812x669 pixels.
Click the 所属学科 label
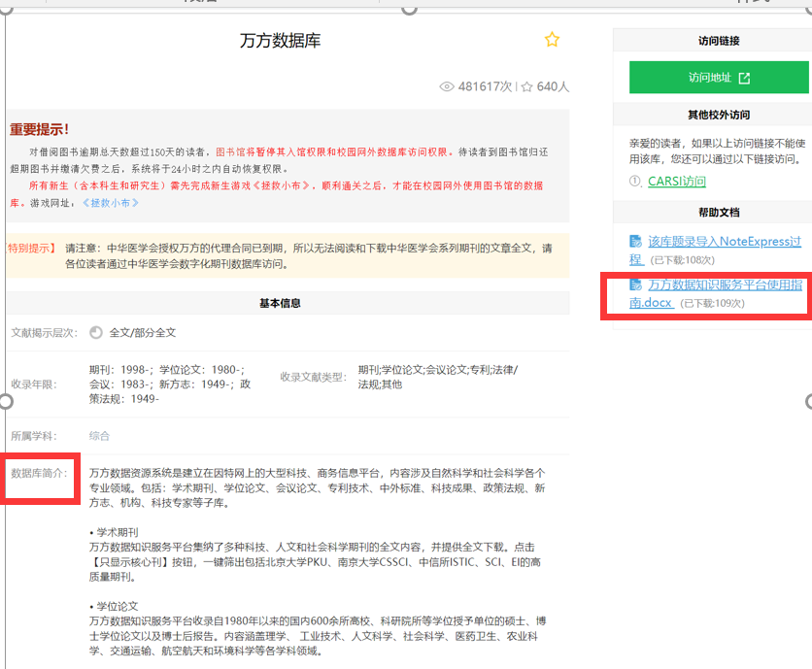click(34, 436)
